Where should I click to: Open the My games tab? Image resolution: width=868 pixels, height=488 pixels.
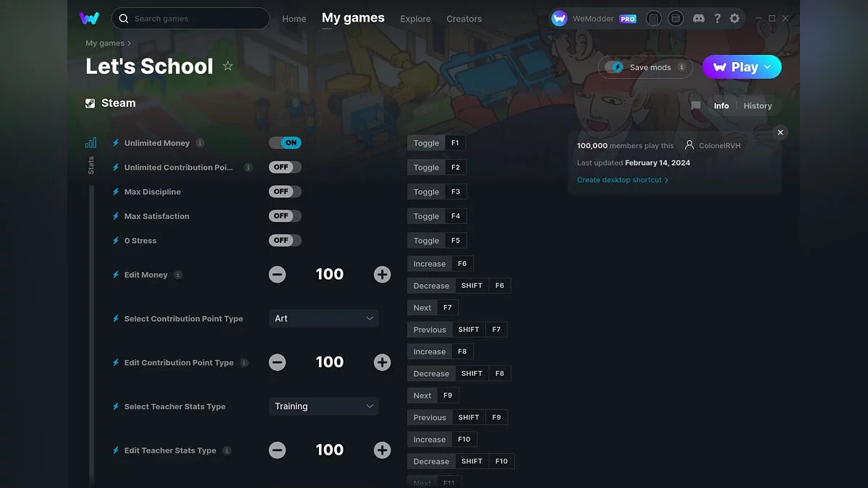coord(353,18)
